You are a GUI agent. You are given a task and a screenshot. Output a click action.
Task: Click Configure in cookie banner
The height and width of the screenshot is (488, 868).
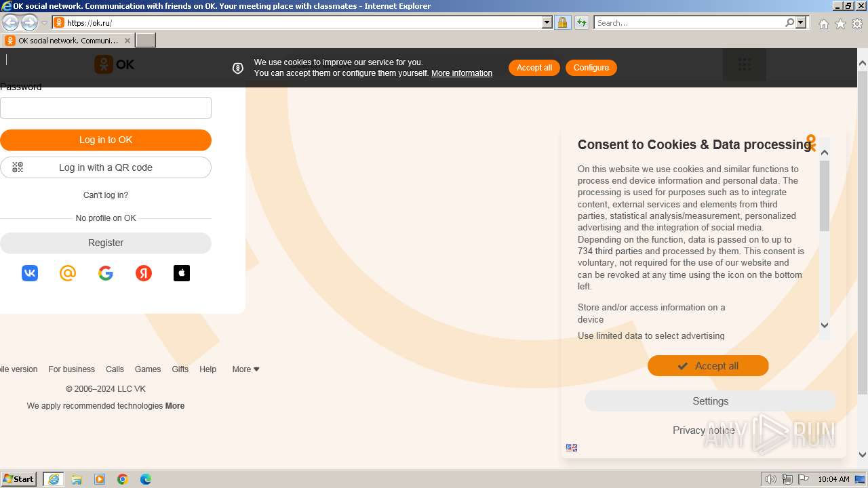pos(591,68)
